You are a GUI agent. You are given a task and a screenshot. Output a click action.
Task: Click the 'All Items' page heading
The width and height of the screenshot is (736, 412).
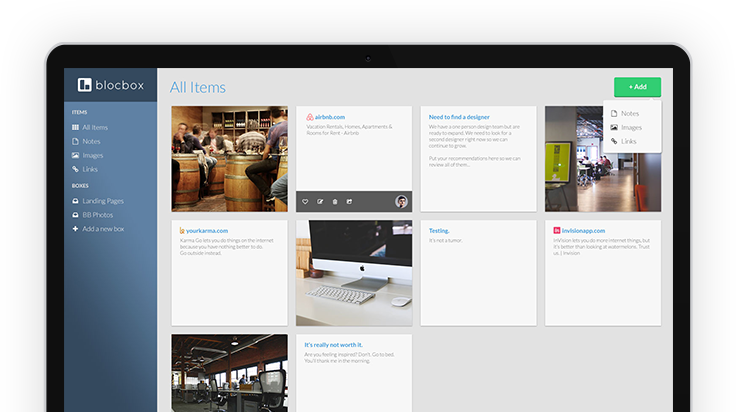point(198,87)
